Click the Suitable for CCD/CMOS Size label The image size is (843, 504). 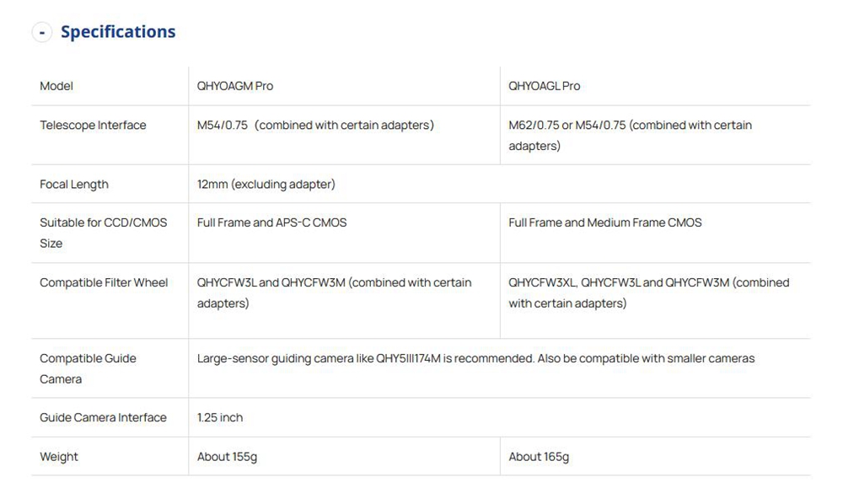(x=103, y=233)
